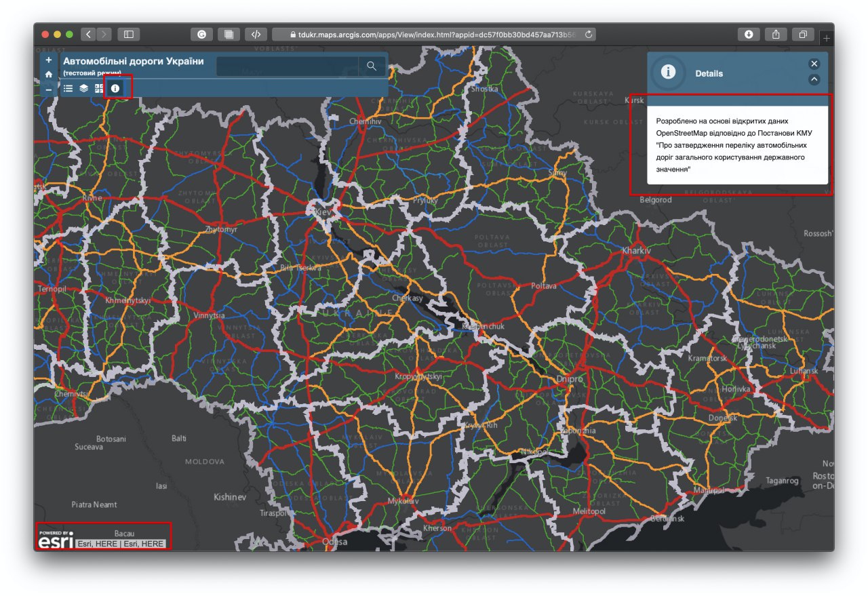
Task: Click the Safari Forward button
Action: [x=104, y=34]
